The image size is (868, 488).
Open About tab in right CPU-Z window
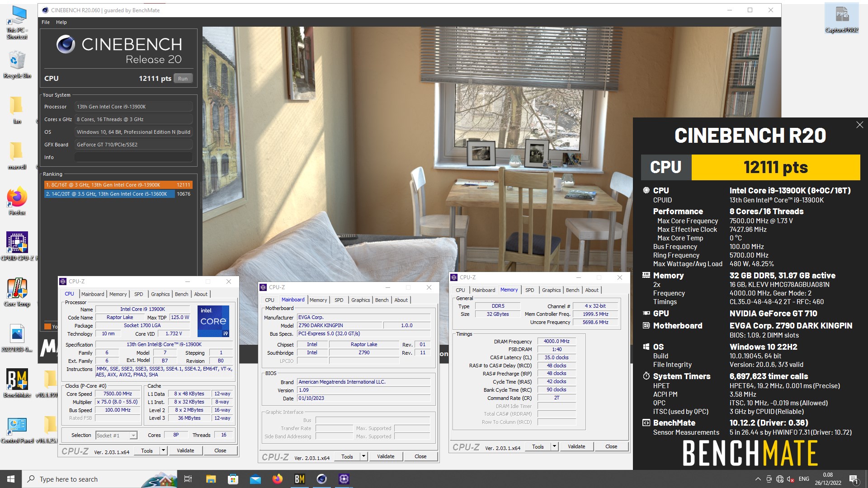tap(592, 290)
